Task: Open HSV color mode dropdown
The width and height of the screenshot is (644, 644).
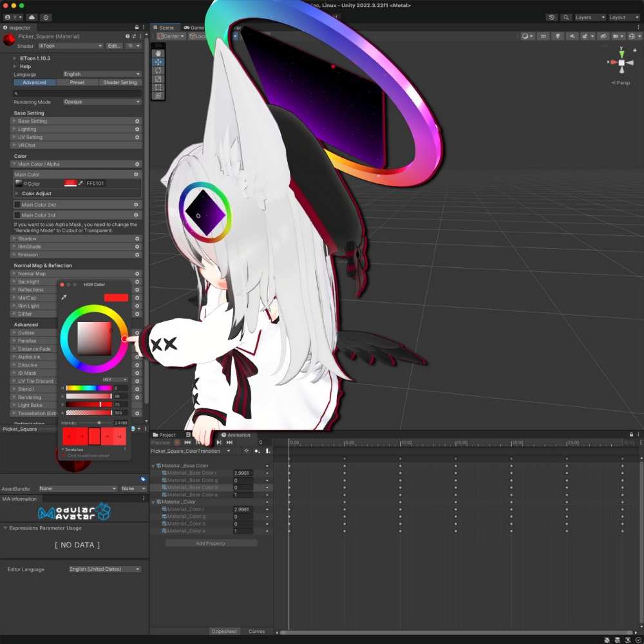Action: pyautogui.click(x=115, y=379)
